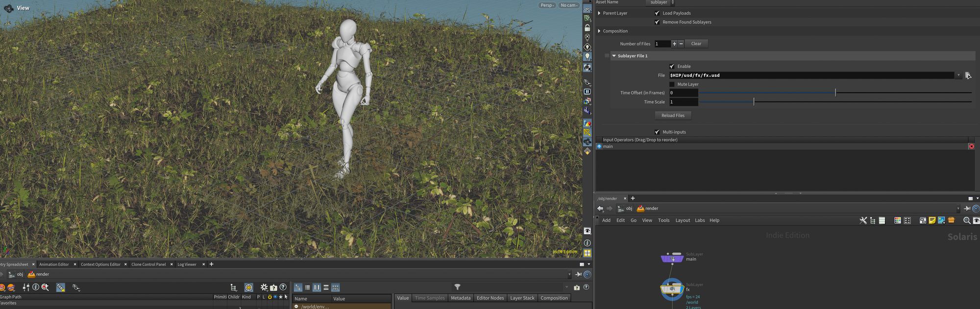
Task: Switch to the Layer Stack tab
Action: click(522, 298)
